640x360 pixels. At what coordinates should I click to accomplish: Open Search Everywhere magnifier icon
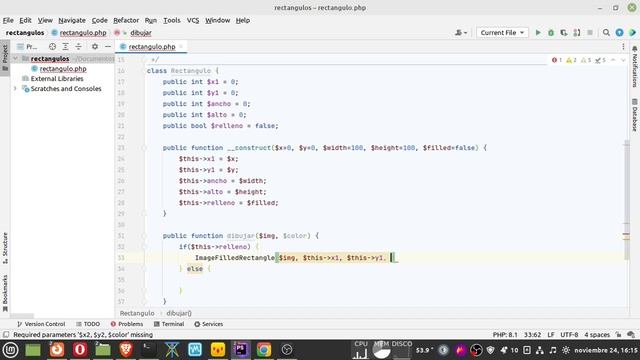pyautogui.click(x=606, y=33)
